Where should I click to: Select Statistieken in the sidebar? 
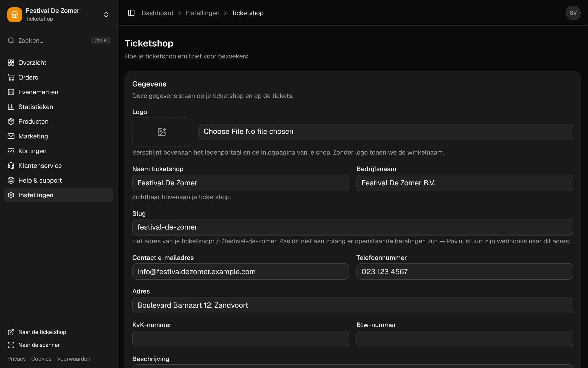coord(59,107)
